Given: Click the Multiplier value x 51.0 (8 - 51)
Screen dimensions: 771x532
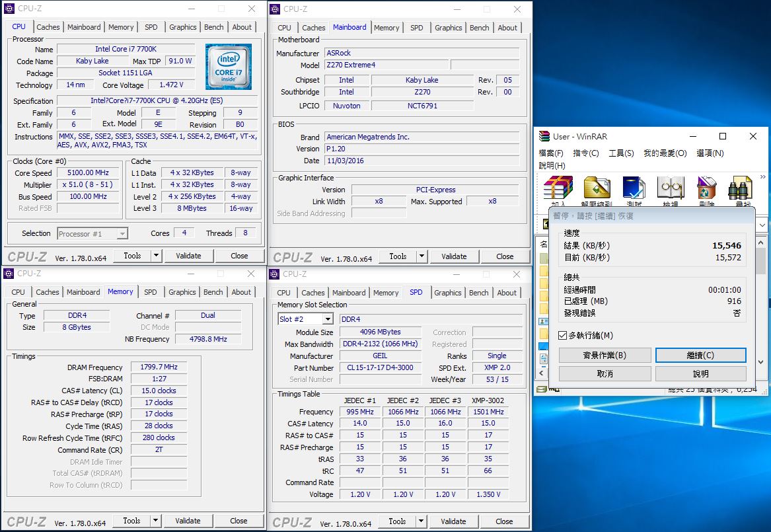Looking at the screenshot, I should [88, 184].
